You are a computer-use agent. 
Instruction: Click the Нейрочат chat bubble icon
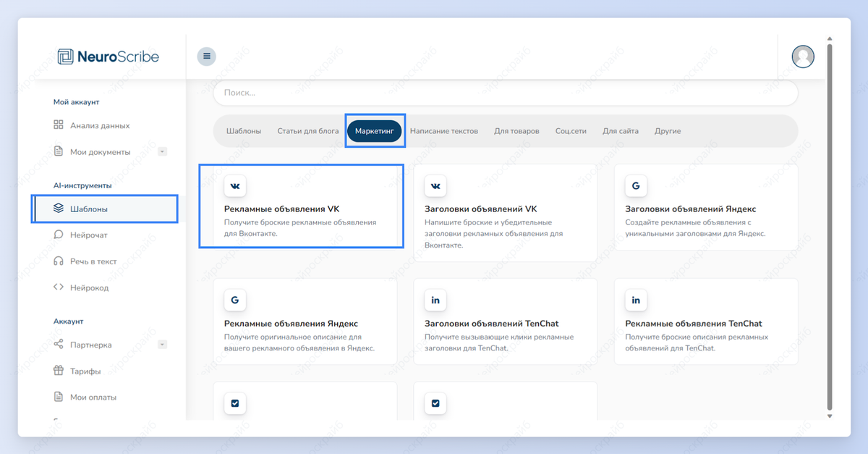pyautogui.click(x=59, y=235)
